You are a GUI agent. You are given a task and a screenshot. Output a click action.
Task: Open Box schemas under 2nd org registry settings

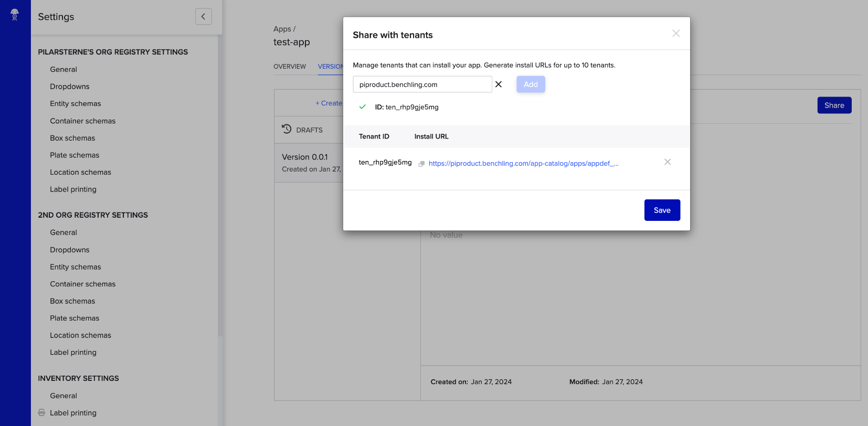tap(72, 301)
